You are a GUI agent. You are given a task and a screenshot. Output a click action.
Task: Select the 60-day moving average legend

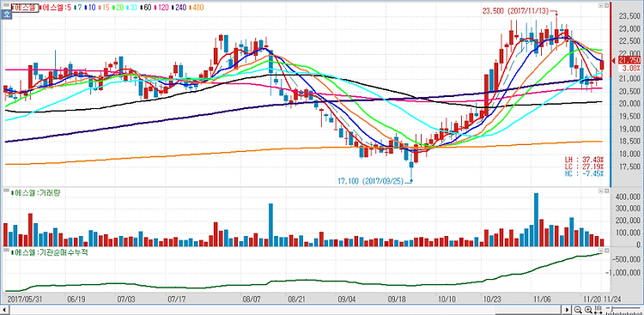pos(146,8)
